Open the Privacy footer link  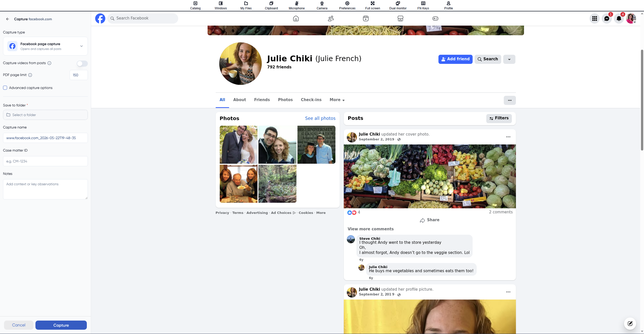tap(222, 213)
